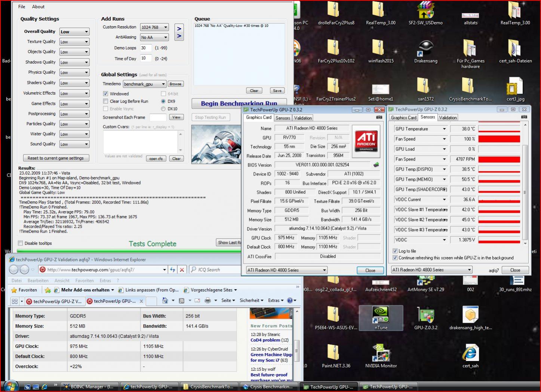Open GPU selector dropdown in Sensors window
The image size is (541, 392).
tap(432, 270)
